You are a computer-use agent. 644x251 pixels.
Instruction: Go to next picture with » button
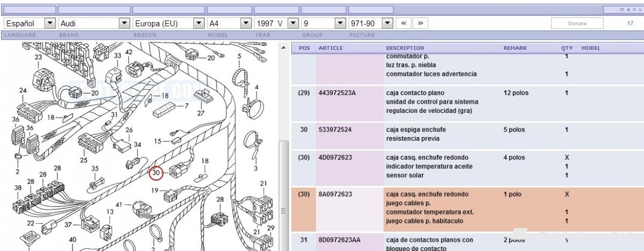click(x=420, y=24)
